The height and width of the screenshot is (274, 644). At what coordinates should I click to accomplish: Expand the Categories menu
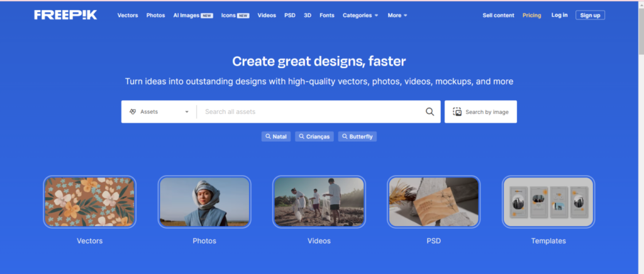tap(360, 15)
